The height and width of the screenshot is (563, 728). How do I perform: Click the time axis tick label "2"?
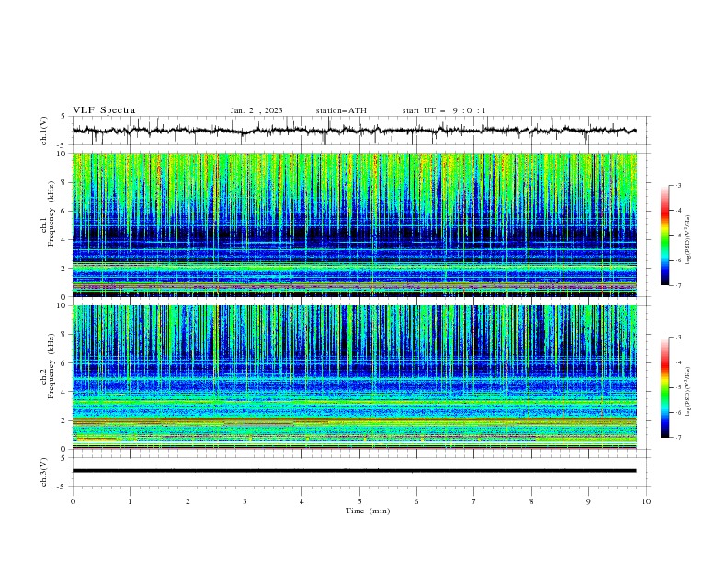pyautogui.click(x=188, y=501)
